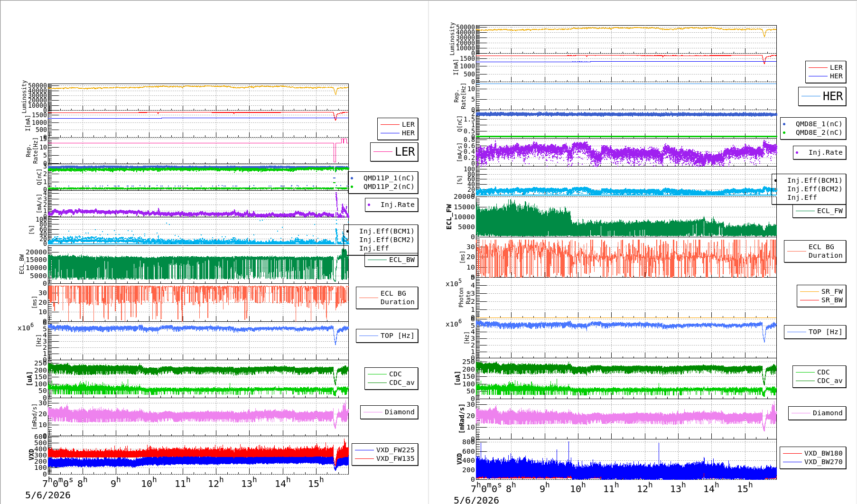Viewport: 857px width, 504px height.
Task: Click the Luminosity axis label of right plot
Action: [452, 38]
